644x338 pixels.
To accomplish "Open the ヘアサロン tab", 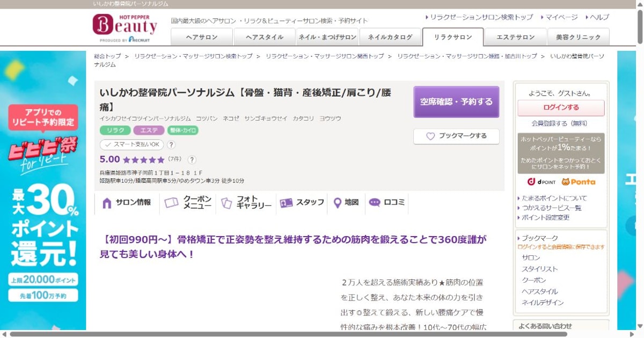I will point(202,37).
